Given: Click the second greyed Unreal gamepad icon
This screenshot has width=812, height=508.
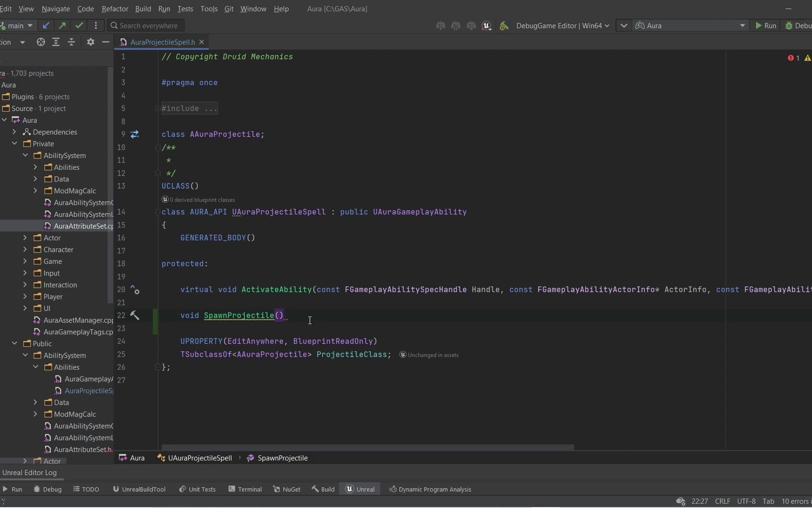Looking at the screenshot, I should coord(456,25).
